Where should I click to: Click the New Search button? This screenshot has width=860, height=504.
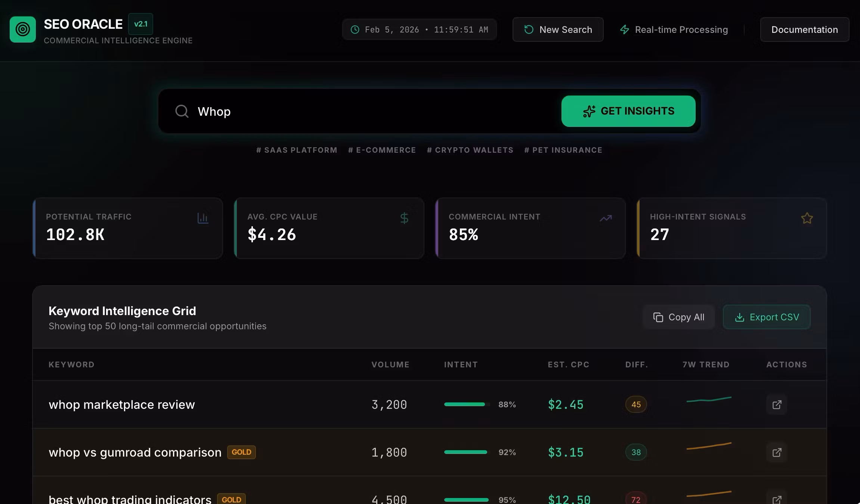click(558, 29)
